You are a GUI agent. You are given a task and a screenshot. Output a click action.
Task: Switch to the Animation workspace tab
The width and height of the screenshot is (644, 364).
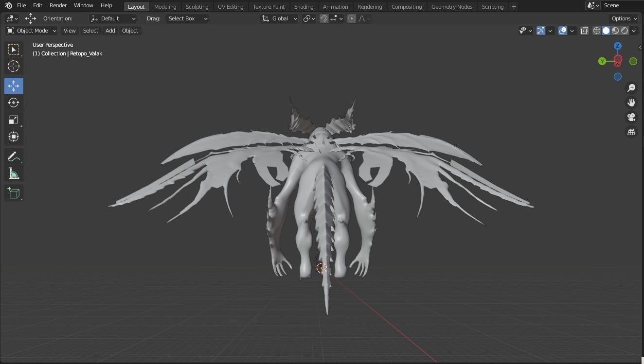tap(336, 7)
